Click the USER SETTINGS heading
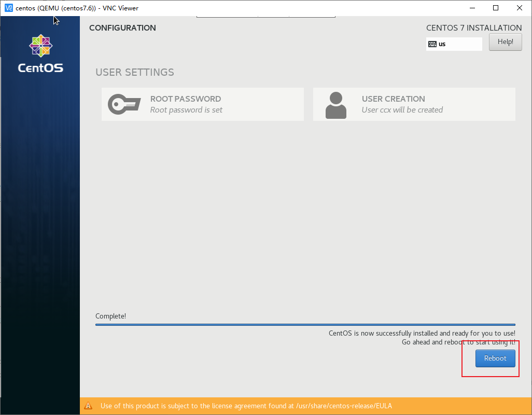 click(135, 72)
